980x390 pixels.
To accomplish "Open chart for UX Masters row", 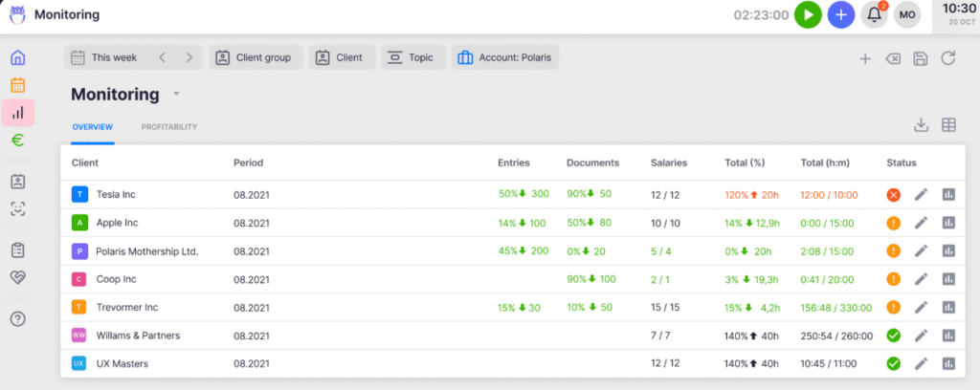I will [948, 364].
